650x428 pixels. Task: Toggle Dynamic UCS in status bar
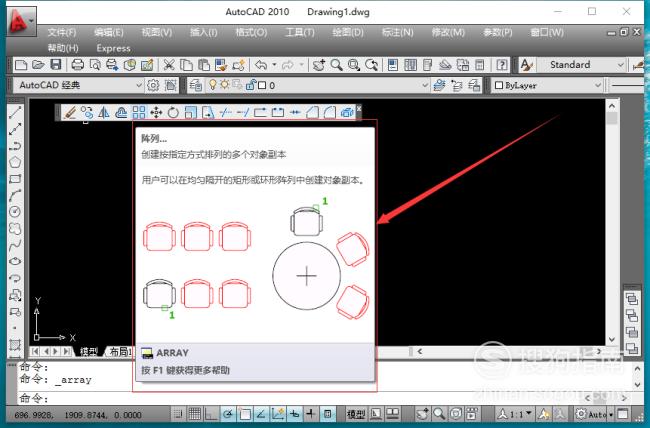278,413
